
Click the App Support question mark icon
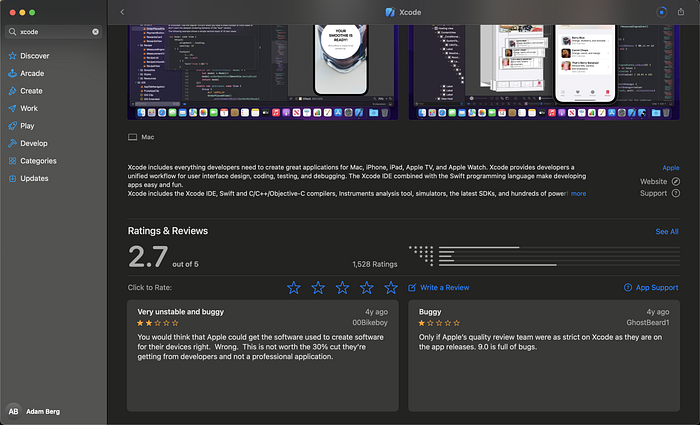pyautogui.click(x=628, y=288)
